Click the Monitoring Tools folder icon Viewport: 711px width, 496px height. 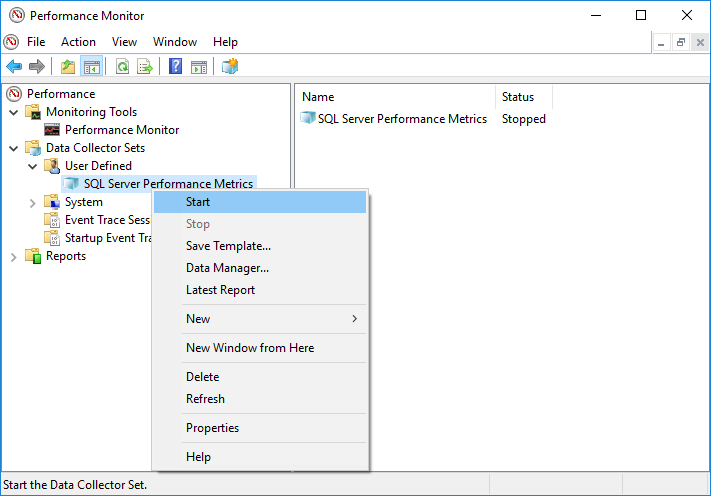pos(33,112)
